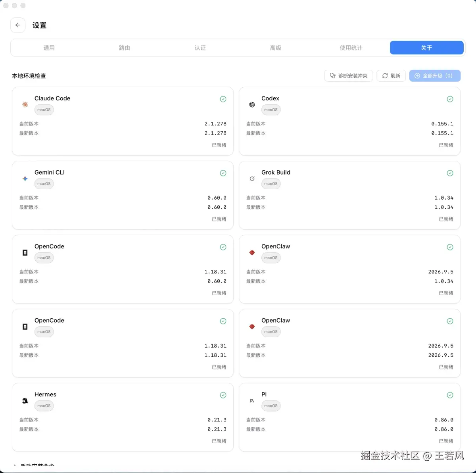Click the 全部升级 (0) button

pyautogui.click(x=435, y=76)
